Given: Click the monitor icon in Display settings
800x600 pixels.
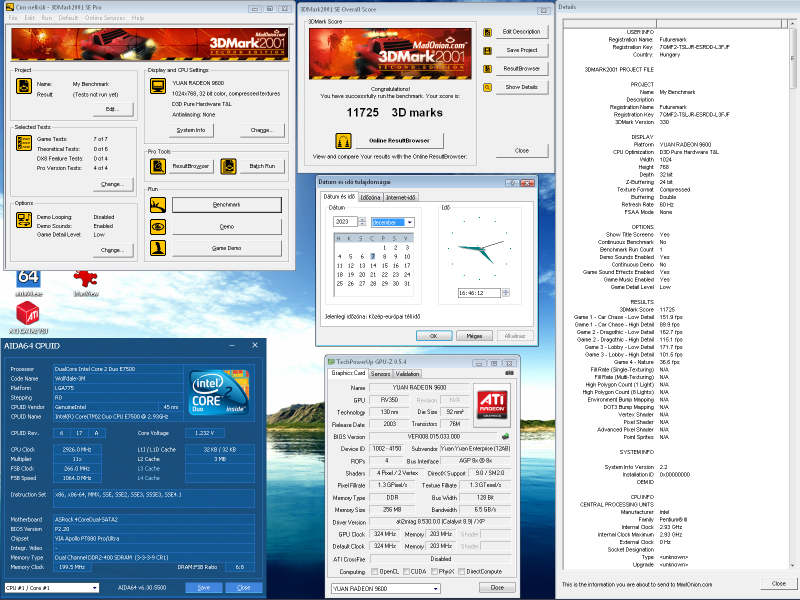Looking at the screenshot, I should pos(158,86).
